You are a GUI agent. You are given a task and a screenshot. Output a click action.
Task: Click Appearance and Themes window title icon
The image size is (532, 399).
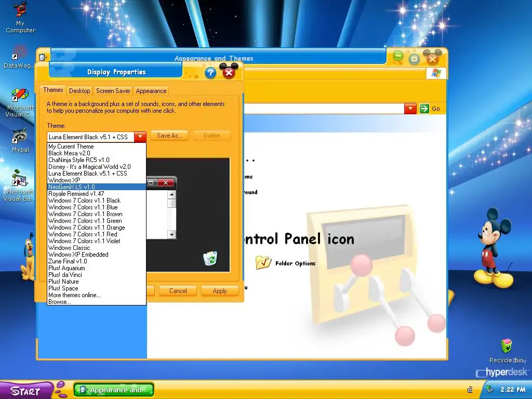coord(43,57)
